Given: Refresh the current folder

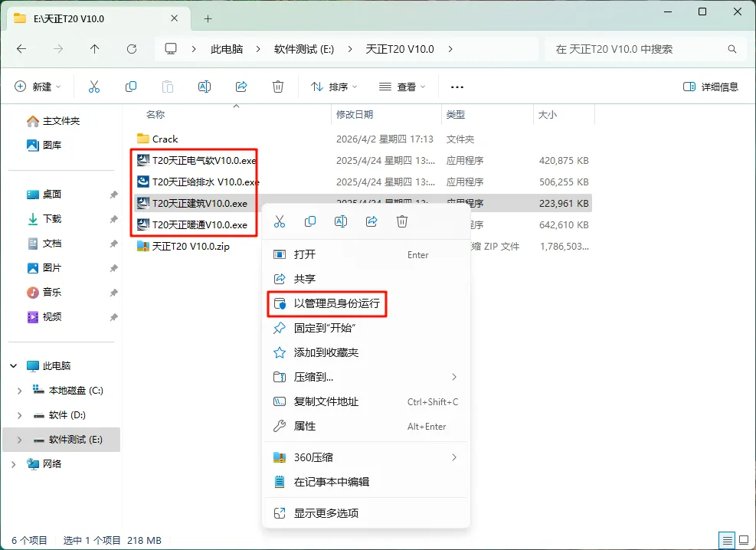Looking at the screenshot, I should pyautogui.click(x=132, y=49).
